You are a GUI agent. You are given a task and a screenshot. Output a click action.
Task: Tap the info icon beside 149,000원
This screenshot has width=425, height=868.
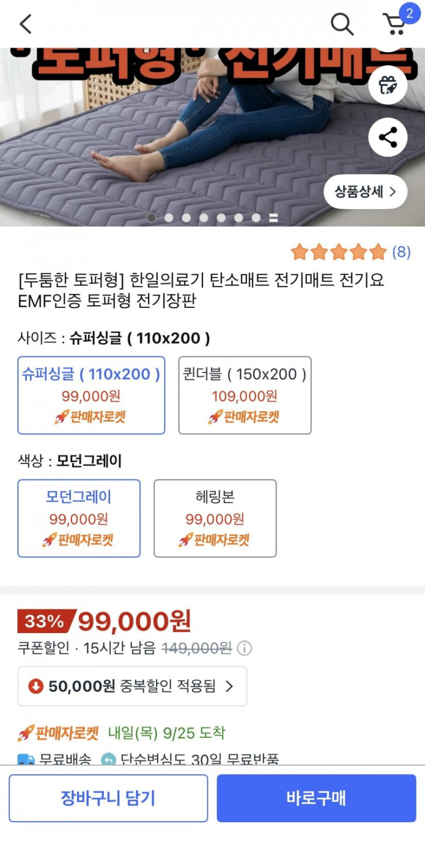244,648
